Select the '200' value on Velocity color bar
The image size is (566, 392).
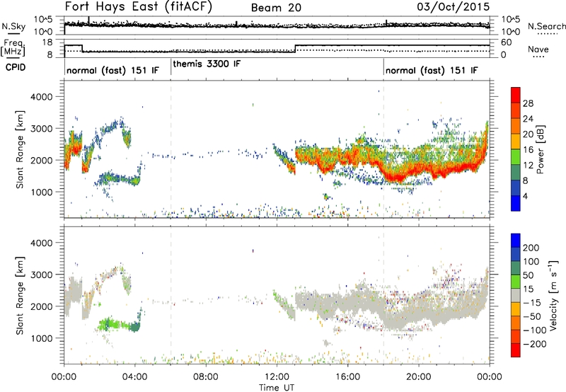click(531, 248)
